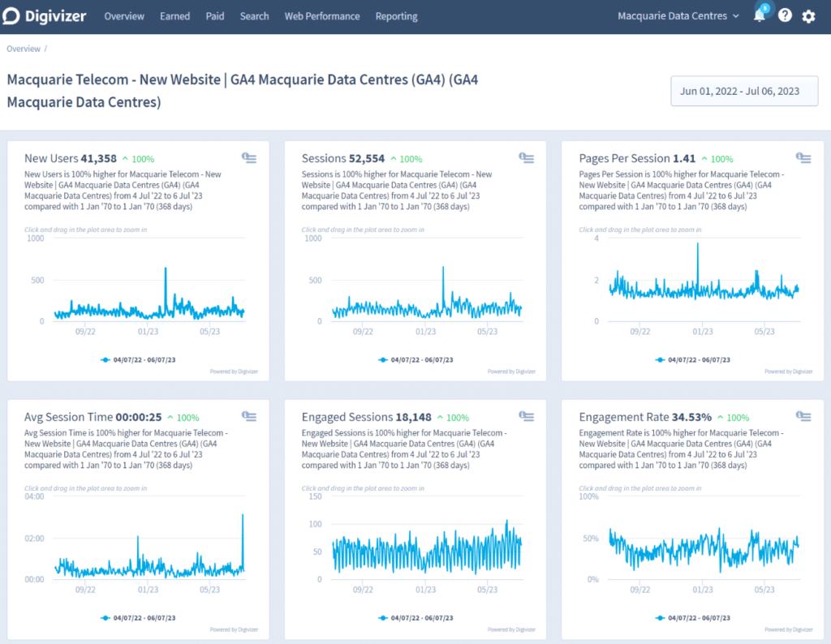Open legend icon on Avg Session Time card
Viewport: 831px width, 644px height.
[249, 416]
